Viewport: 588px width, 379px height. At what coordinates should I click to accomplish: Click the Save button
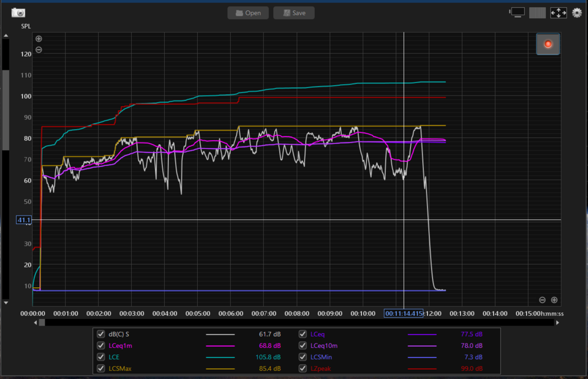click(x=294, y=13)
